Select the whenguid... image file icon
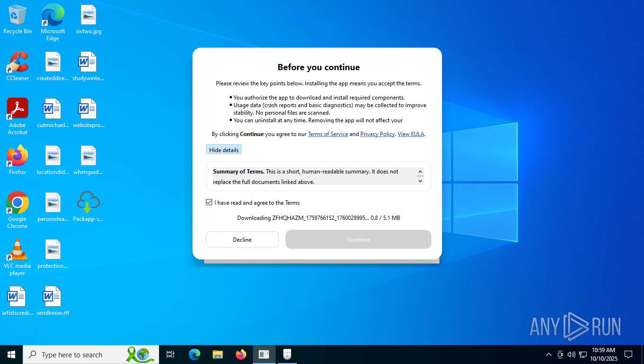The image size is (644, 364). click(x=88, y=161)
